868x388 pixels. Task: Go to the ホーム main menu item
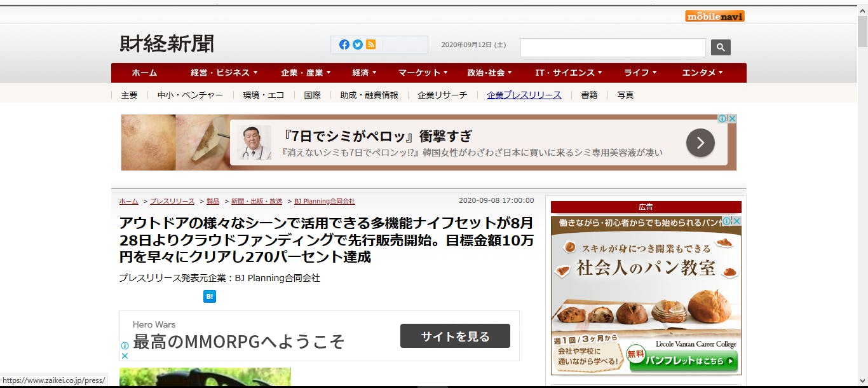point(144,73)
